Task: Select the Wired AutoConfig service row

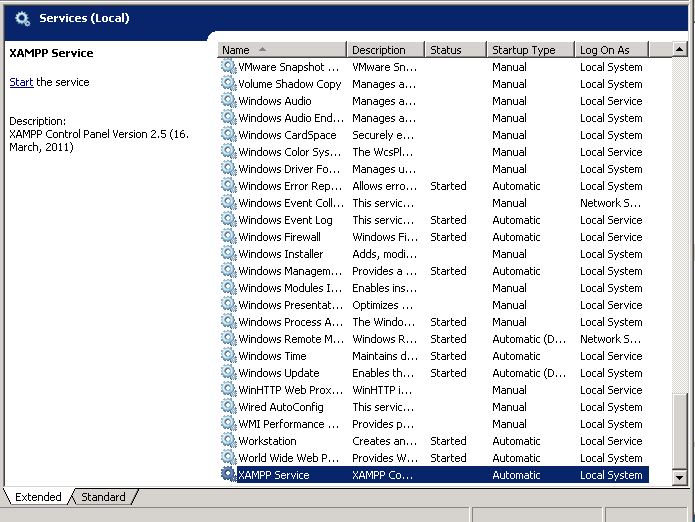Action: (x=280, y=407)
